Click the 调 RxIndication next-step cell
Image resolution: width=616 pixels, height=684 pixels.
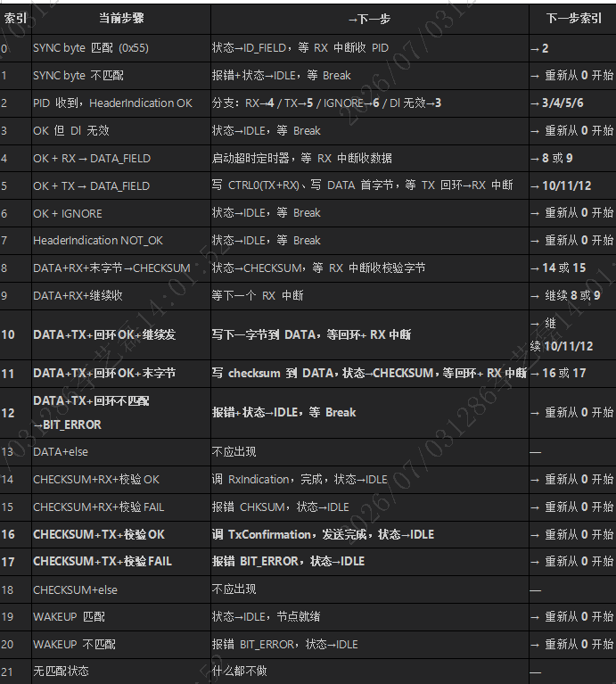click(x=370, y=480)
